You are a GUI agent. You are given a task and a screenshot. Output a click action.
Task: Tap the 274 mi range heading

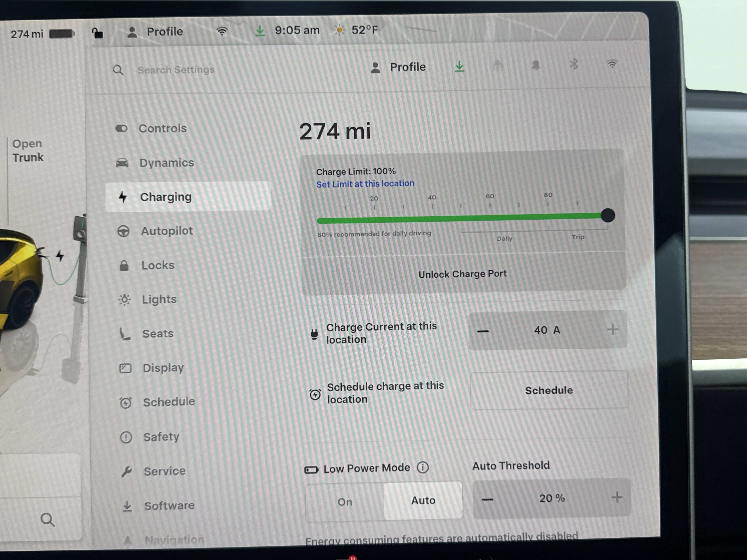[335, 131]
